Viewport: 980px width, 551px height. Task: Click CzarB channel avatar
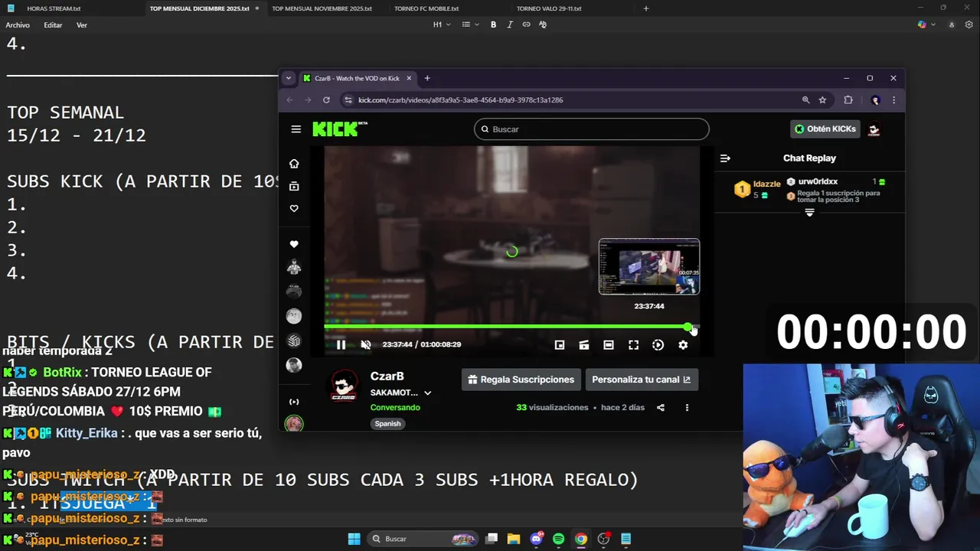tap(344, 386)
